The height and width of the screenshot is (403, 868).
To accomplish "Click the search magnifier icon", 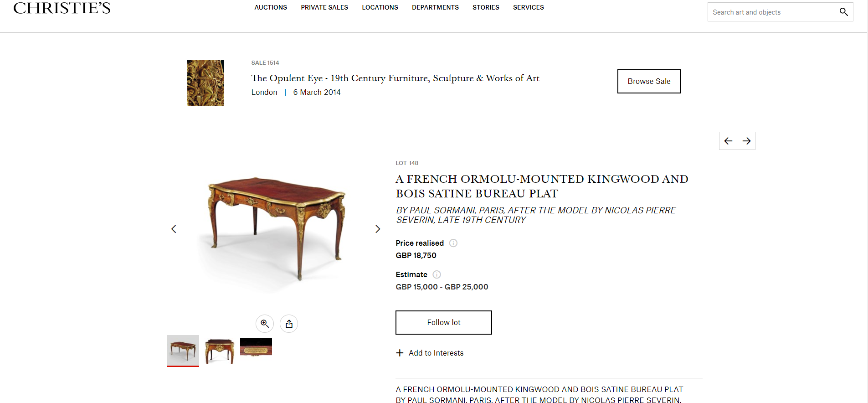I will pos(843,12).
